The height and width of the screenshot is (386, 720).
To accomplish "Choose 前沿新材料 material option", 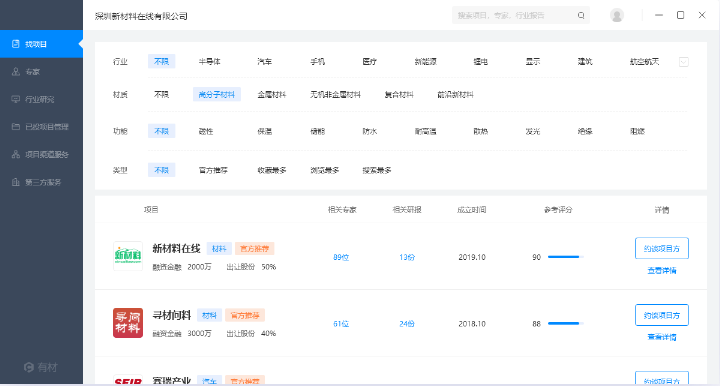I will coord(455,95).
